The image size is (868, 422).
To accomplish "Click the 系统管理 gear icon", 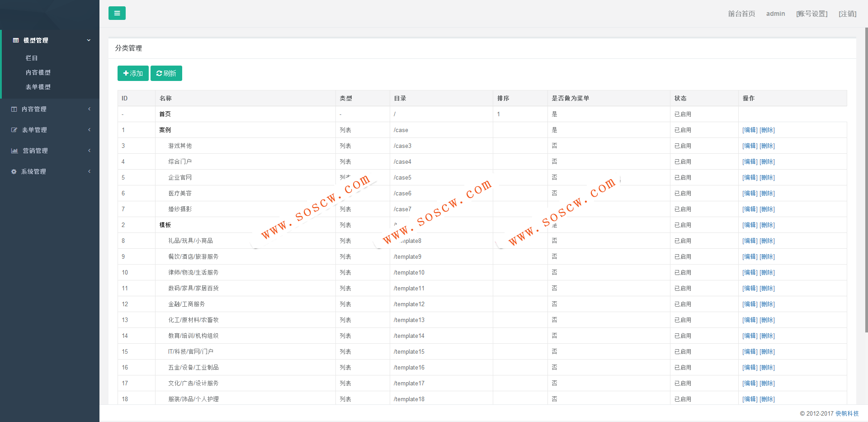I will (x=14, y=171).
